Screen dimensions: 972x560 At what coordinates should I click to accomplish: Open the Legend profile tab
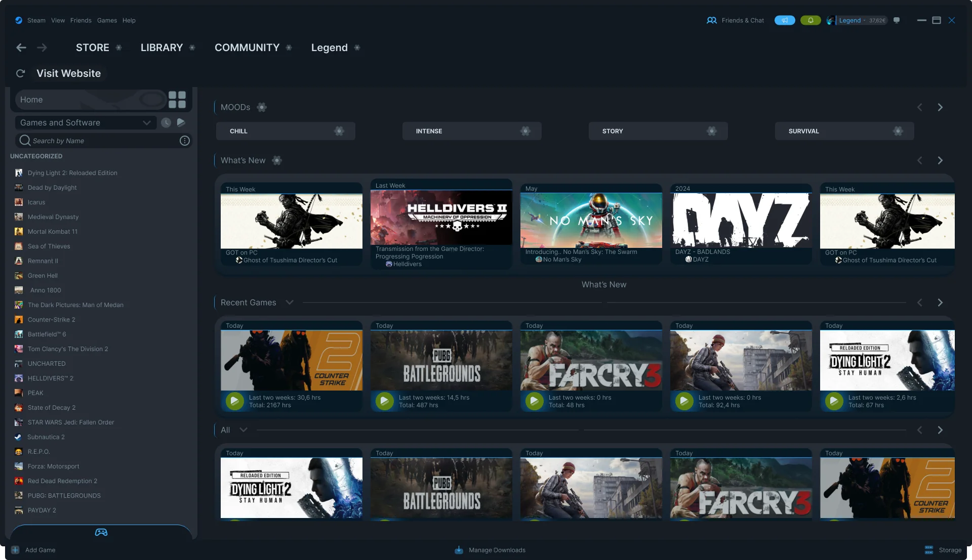click(x=330, y=48)
